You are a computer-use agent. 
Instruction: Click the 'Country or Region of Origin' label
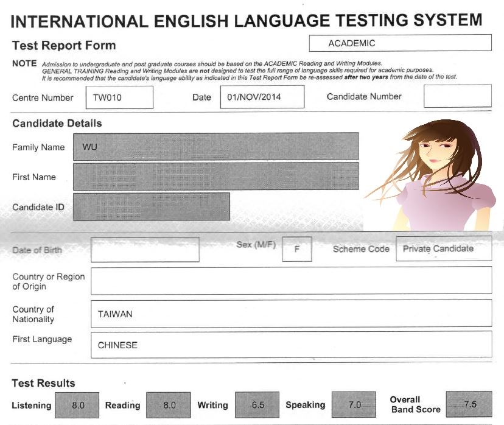point(49,281)
